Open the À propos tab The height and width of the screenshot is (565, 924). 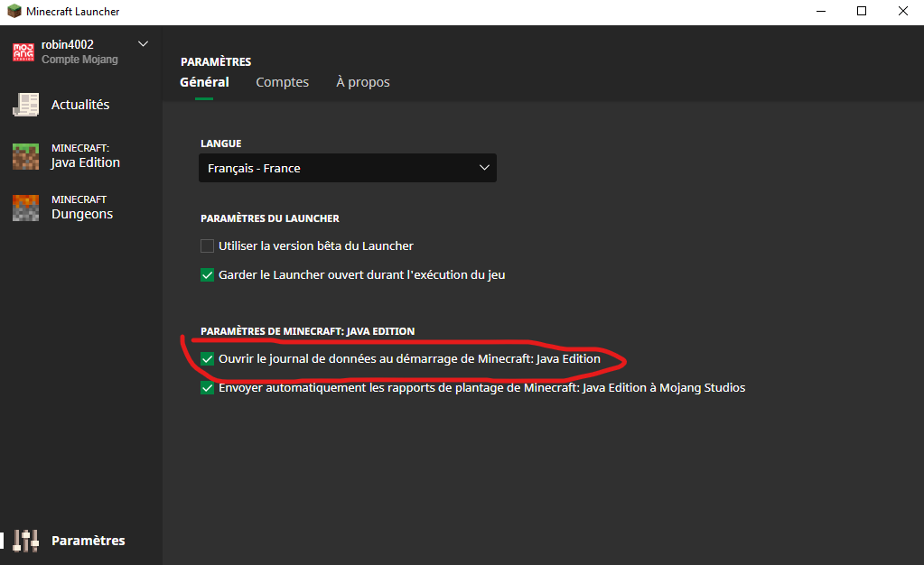point(363,82)
